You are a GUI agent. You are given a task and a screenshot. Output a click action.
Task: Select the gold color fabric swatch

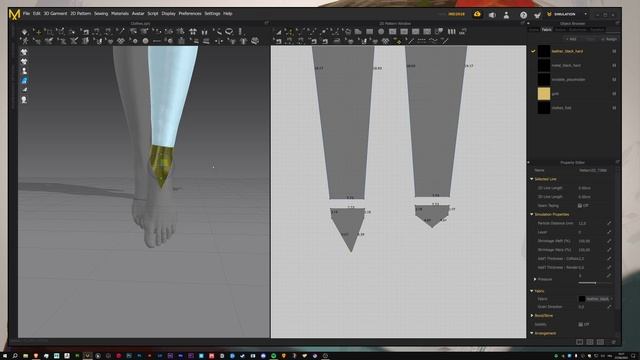tap(544, 94)
